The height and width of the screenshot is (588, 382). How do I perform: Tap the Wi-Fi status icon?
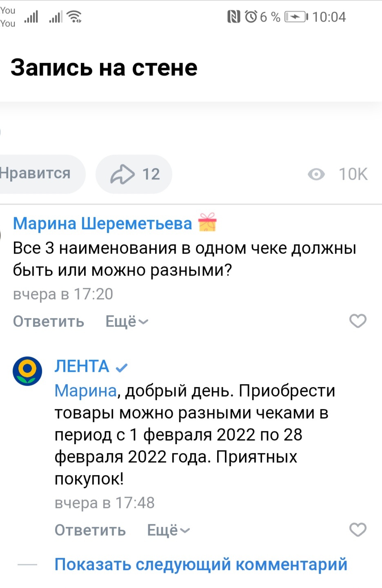coord(75,17)
